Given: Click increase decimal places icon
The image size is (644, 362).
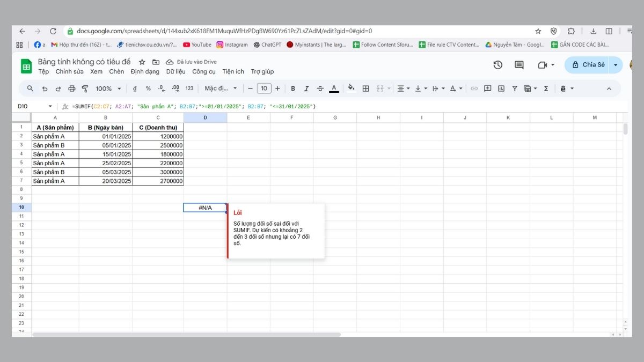Looking at the screenshot, I should (x=175, y=88).
